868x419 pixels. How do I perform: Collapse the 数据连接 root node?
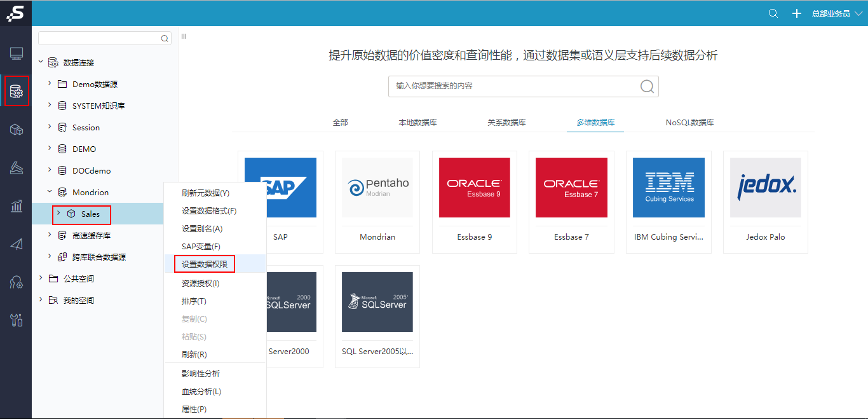(41, 62)
